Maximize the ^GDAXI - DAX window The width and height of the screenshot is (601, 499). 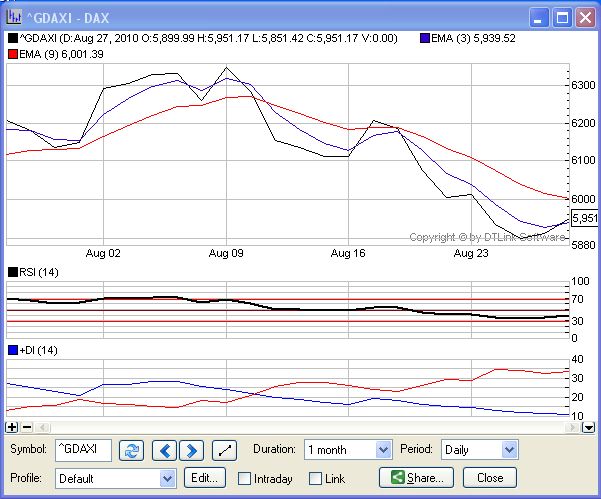tap(562, 18)
